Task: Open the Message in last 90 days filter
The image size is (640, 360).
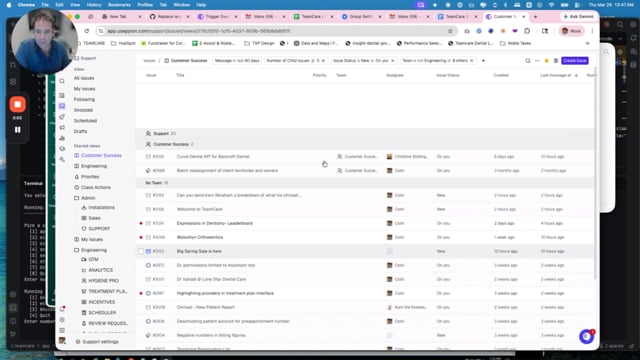Action: (237, 60)
